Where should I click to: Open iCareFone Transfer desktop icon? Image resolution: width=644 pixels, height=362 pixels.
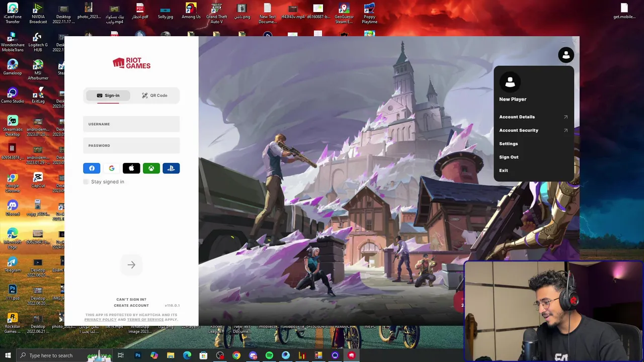pyautogui.click(x=13, y=14)
